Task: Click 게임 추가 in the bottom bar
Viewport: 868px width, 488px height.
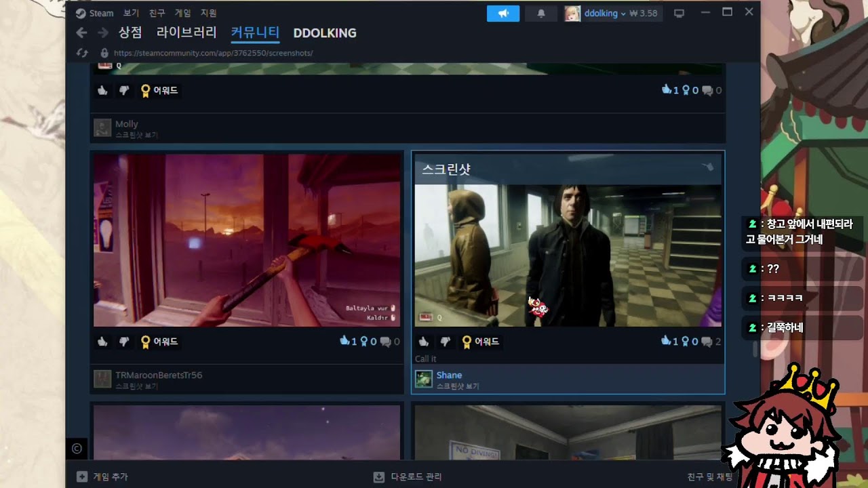Action: coord(102,476)
